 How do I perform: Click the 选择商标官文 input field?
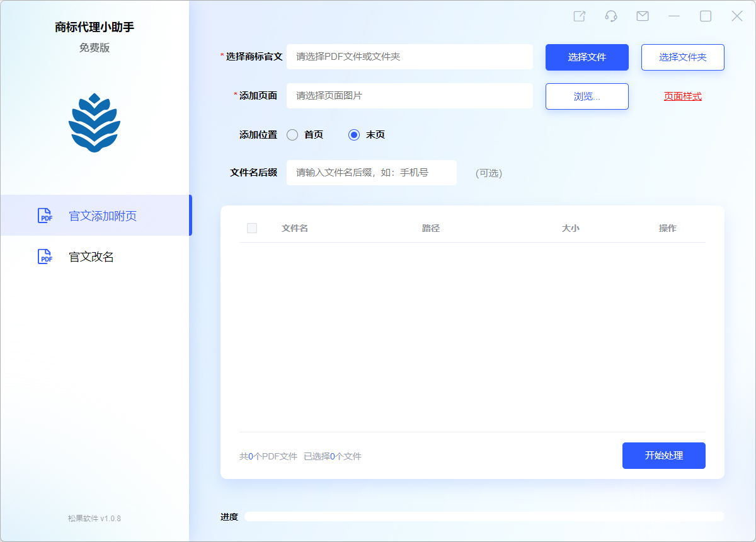pyautogui.click(x=409, y=56)
